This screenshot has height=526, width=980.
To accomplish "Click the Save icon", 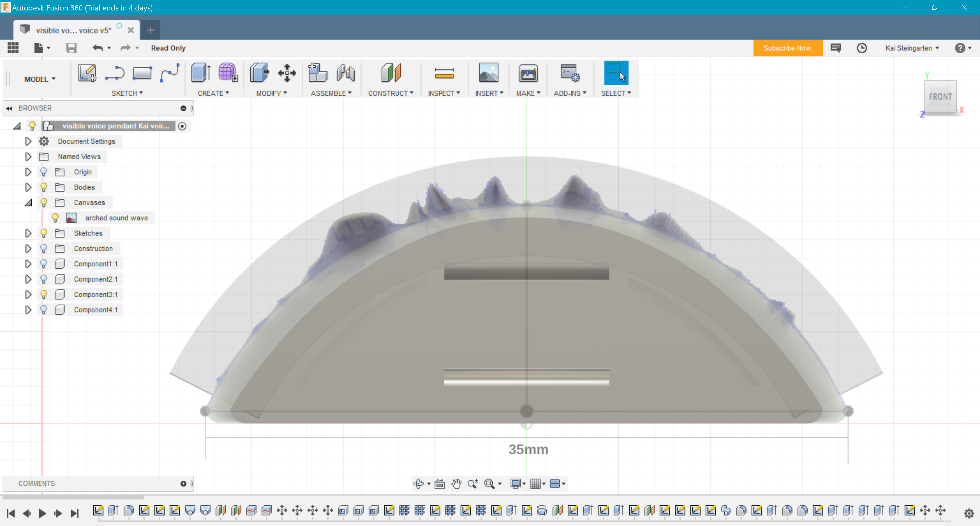I will click(71, 48).
